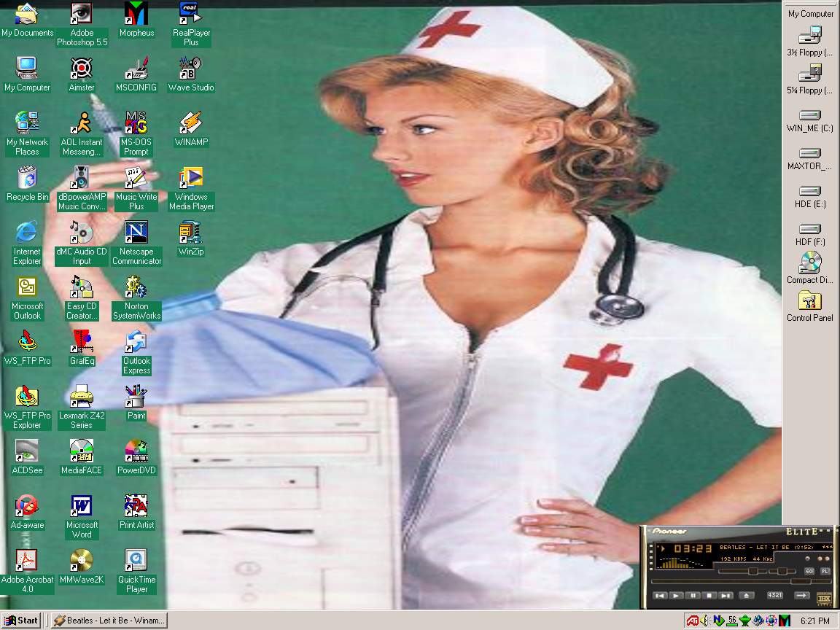Toggle the Winamp PL playlist button
This screenshot has height=630, width=840.
(825, 571)
